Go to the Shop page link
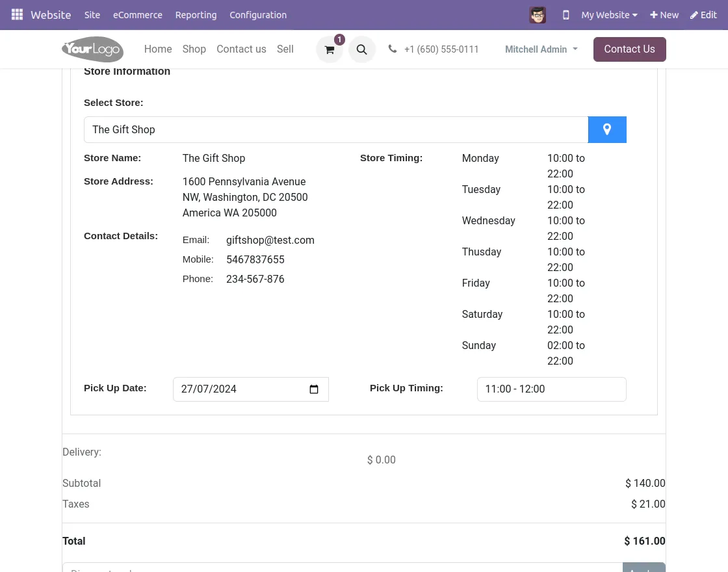The height and width of the screenshot is (572, 728). coord(194,49)
